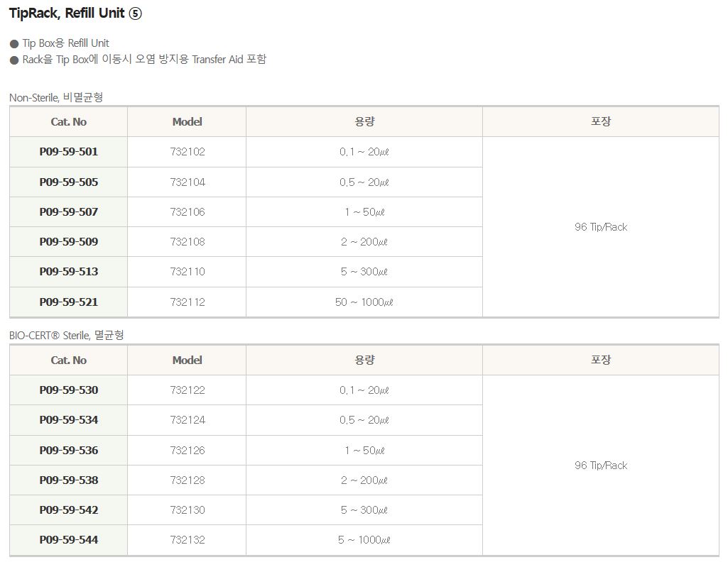Select catalog number P09-59-505
Viewport: 728px width, 567px height.
pyautogui.click(x=69, y=182)
